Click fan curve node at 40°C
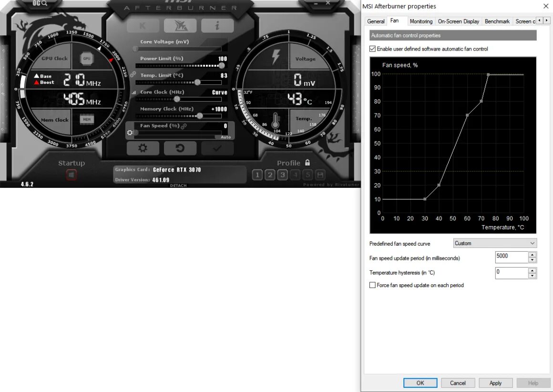Viewport: 553px width, 392px height. [x=439, y=185]
